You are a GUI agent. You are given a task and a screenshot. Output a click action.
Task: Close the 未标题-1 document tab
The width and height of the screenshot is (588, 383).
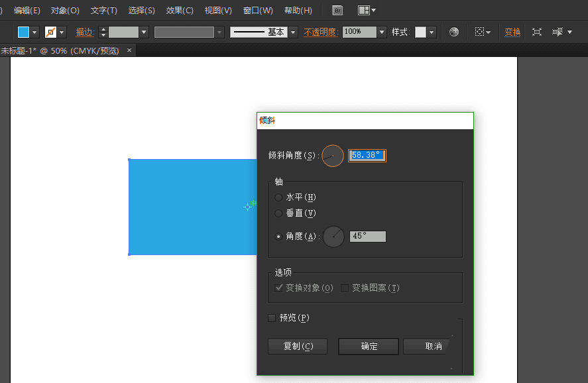click(x=129, y=50)
